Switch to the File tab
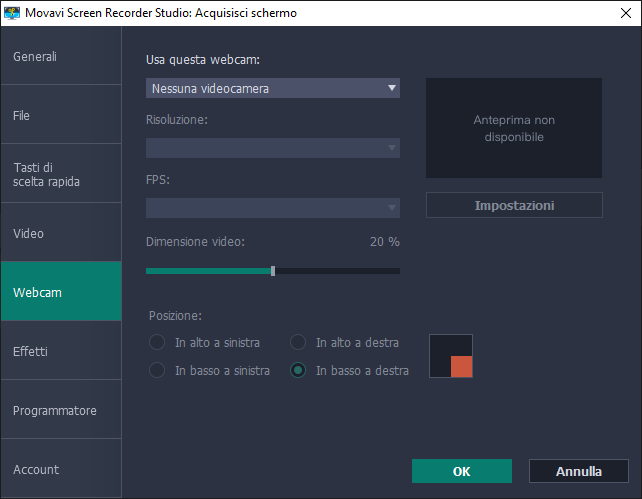 pos(60,115)
